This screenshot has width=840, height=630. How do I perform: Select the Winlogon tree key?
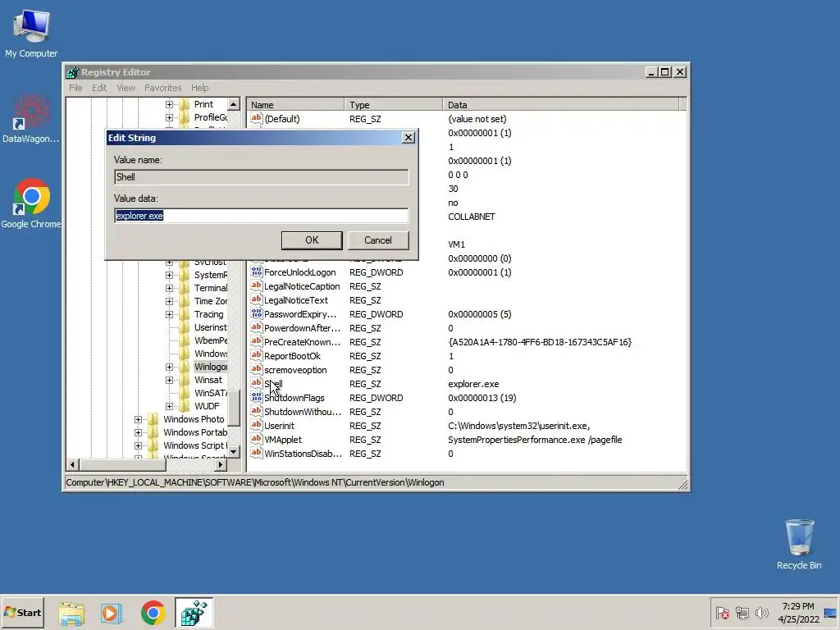click(211, 367)
